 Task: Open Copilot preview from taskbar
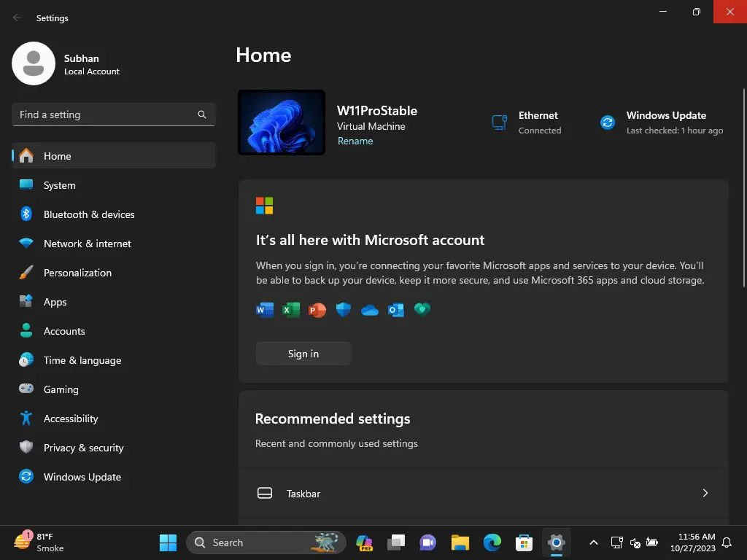[x=365, y=542]
